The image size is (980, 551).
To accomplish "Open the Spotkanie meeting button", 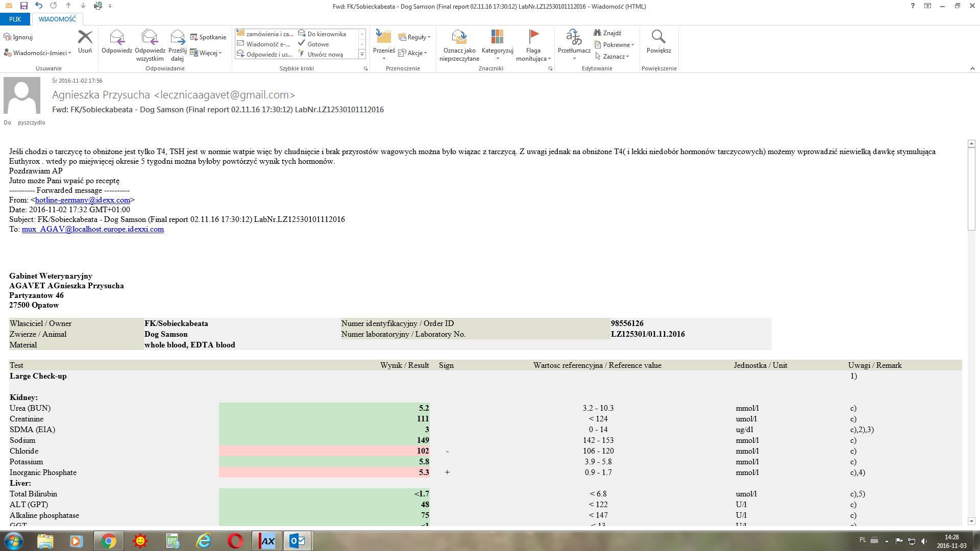I will 208,37.
